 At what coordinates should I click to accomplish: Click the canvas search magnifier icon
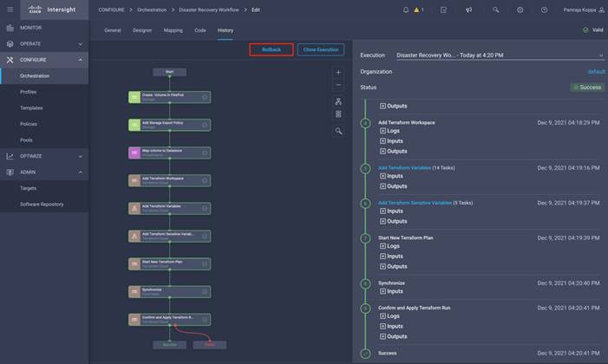pos(338,131)
